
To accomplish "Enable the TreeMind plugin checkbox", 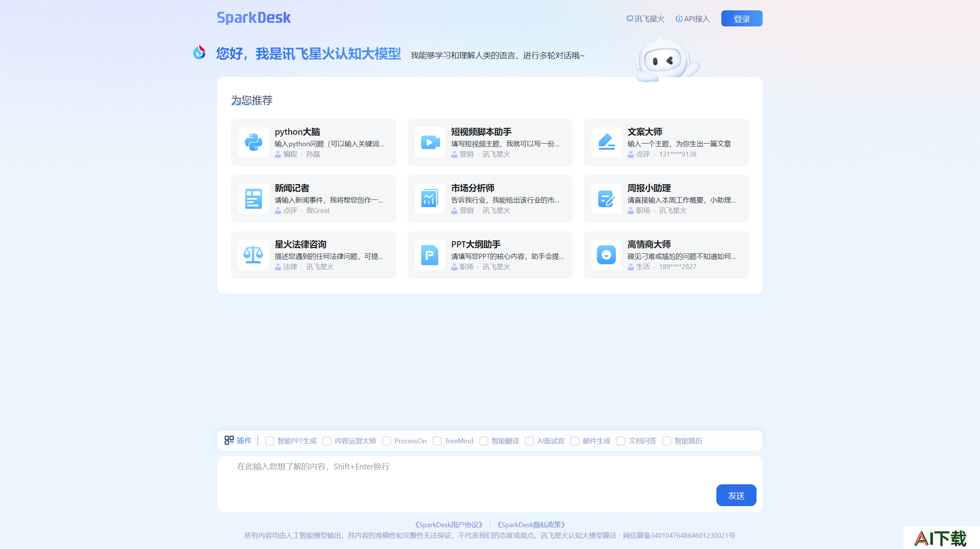I will click(x=437, y=441).
